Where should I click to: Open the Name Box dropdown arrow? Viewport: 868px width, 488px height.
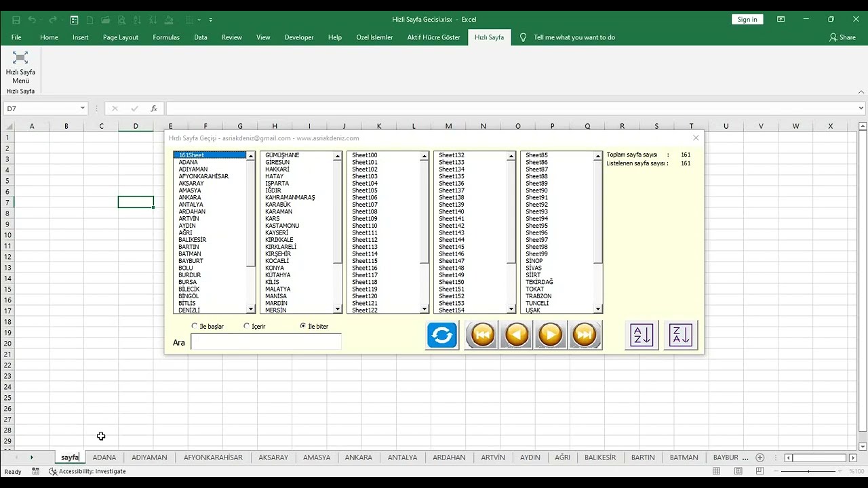(x=83, y=108)
